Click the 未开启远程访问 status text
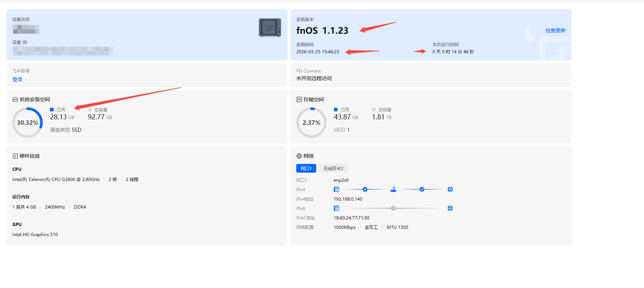Image resolution: width=644 pixels, height=288 pixels. point(314,78)
